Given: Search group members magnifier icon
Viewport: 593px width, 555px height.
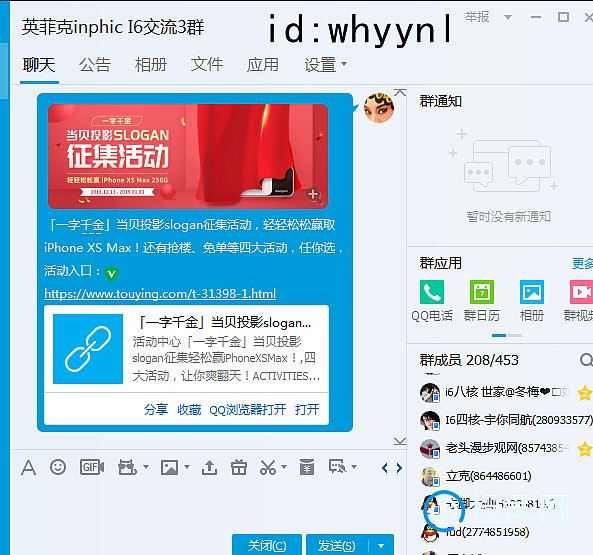Looking at the screenshot, I should tap(586, 360).
